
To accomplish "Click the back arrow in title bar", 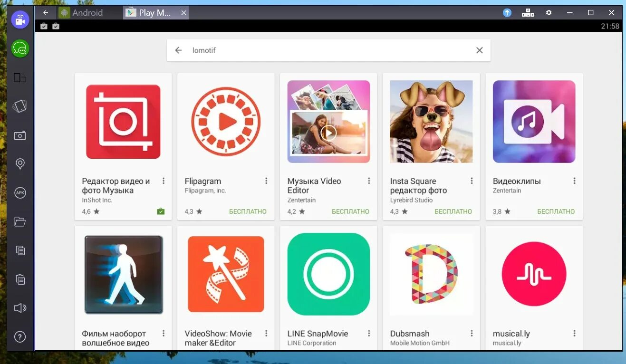I will [46, 13].
